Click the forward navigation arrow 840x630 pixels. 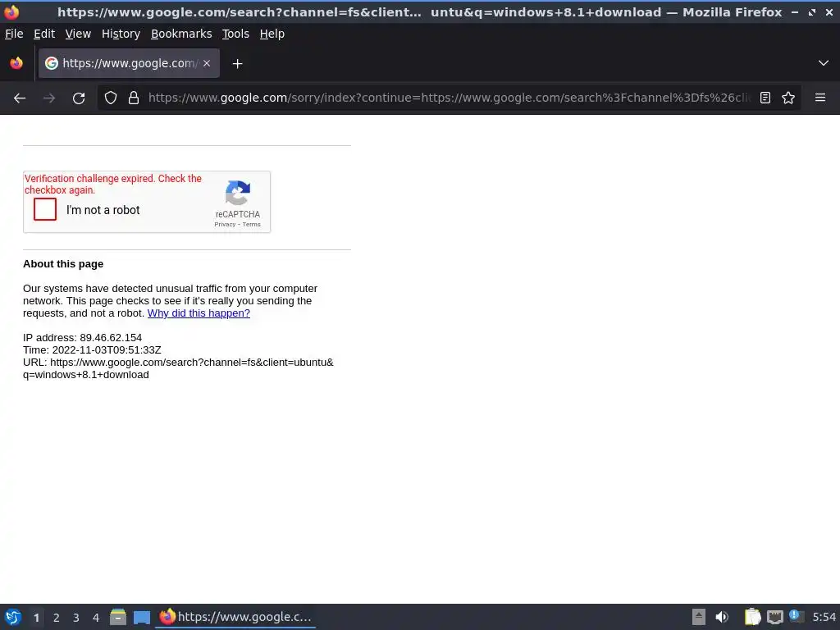pyautogui.click(x=49, y=98)
